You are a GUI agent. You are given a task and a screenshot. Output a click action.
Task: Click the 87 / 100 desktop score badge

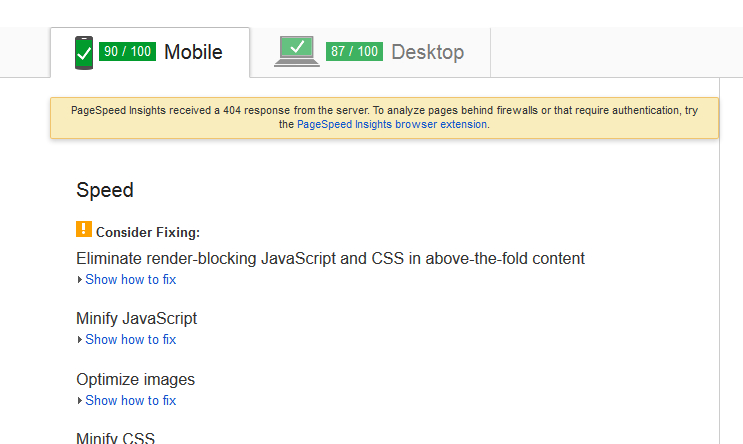tap(354, 52)
